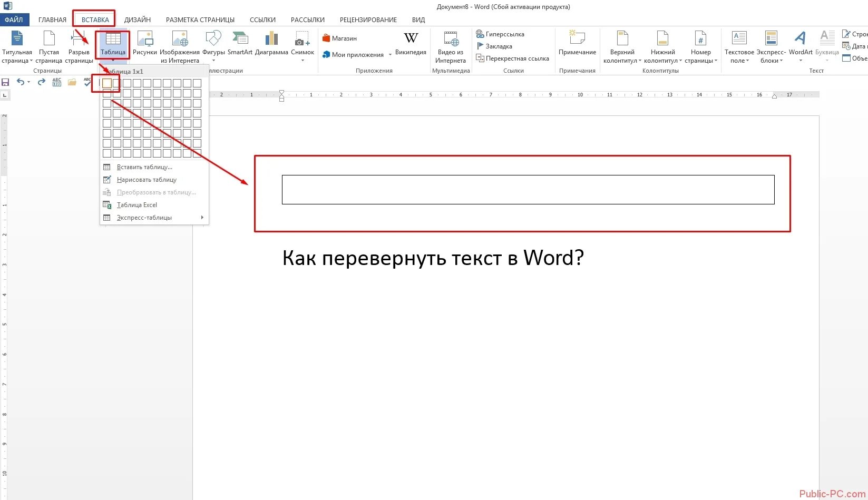Open a file with the folder icon
Viewport: 868px width, 500px height.
coord(72,82)
